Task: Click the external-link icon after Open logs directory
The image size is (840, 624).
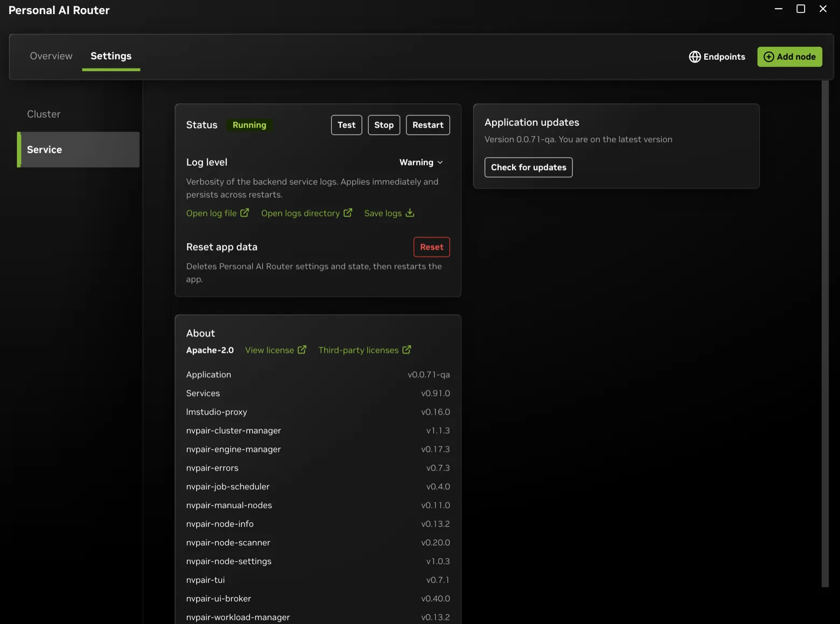Action: 348,213
